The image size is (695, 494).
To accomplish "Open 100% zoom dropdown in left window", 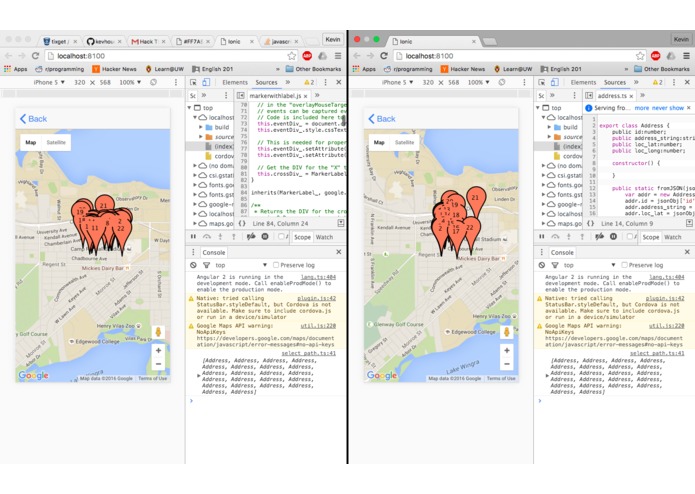I will 130,82.
